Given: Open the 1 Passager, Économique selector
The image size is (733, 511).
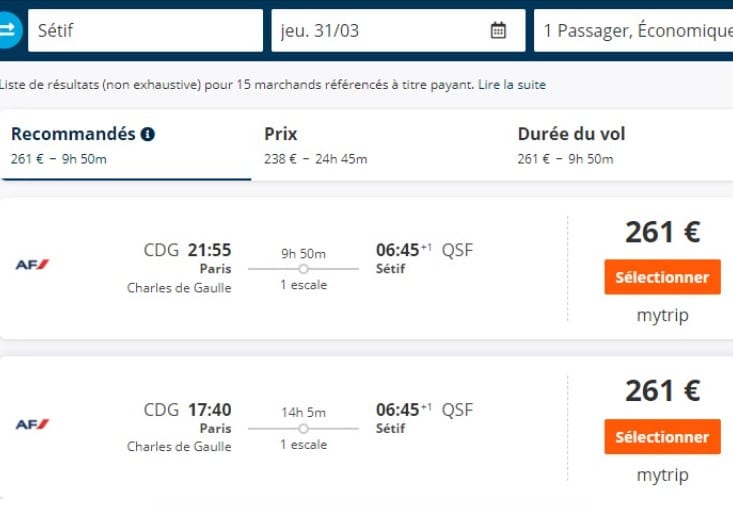Looking at the screenshot, I should (633, 30).
